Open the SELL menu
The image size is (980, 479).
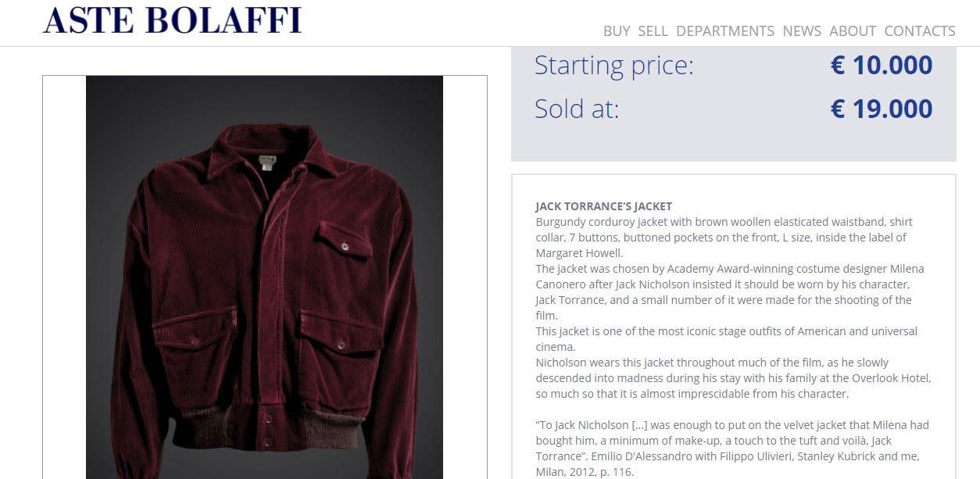click(653, 31)
